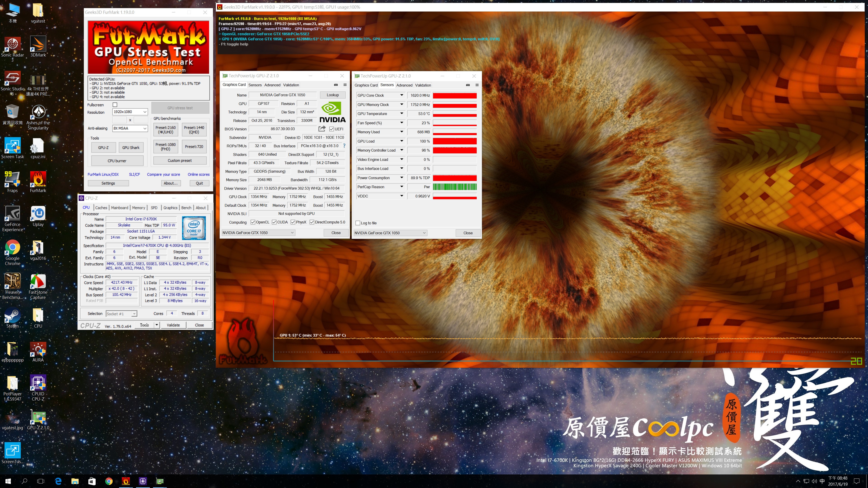This screenshot has height=488, width=868.
Task: Open the CPU-Z Socket #1 selection dropdown
Action: (121, 314)
